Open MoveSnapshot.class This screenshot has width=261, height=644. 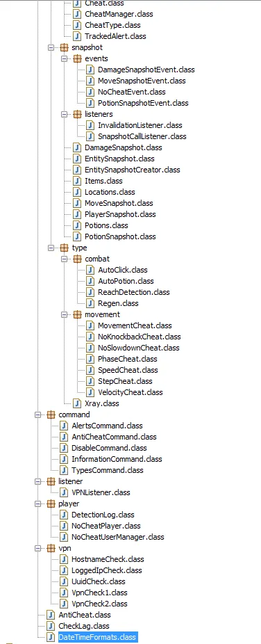(119, 203)
